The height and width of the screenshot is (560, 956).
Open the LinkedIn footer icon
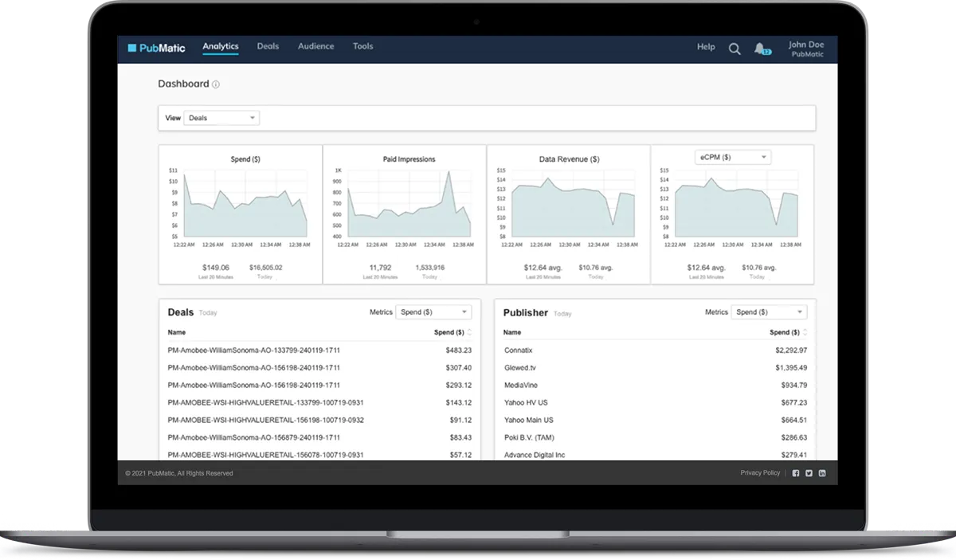[822, 473]
